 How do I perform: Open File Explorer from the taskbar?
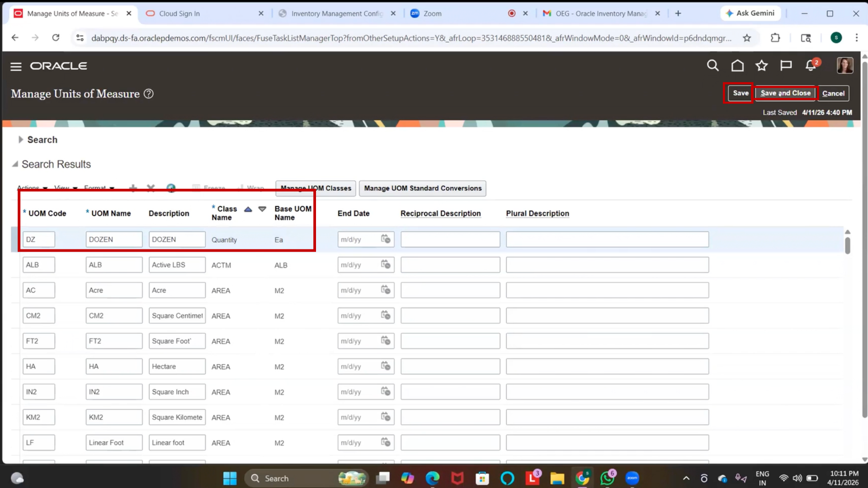click(557, 478)
